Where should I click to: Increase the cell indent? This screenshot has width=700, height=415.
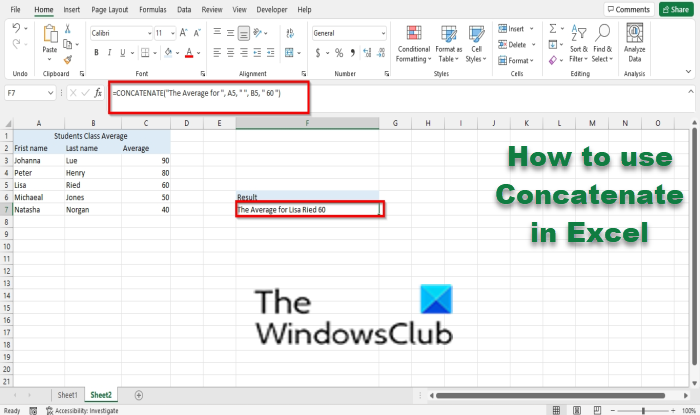point(271,53)
